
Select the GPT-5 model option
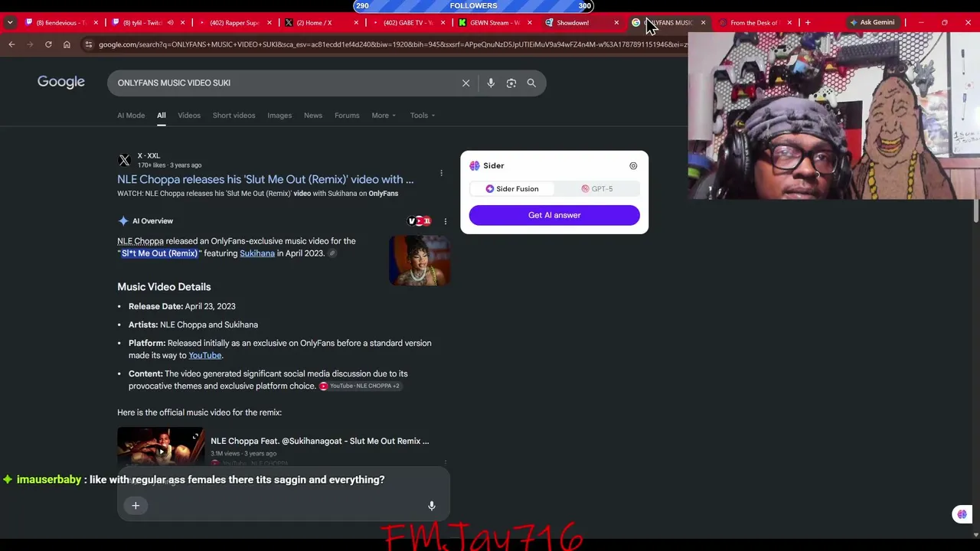tap(597, 189)
